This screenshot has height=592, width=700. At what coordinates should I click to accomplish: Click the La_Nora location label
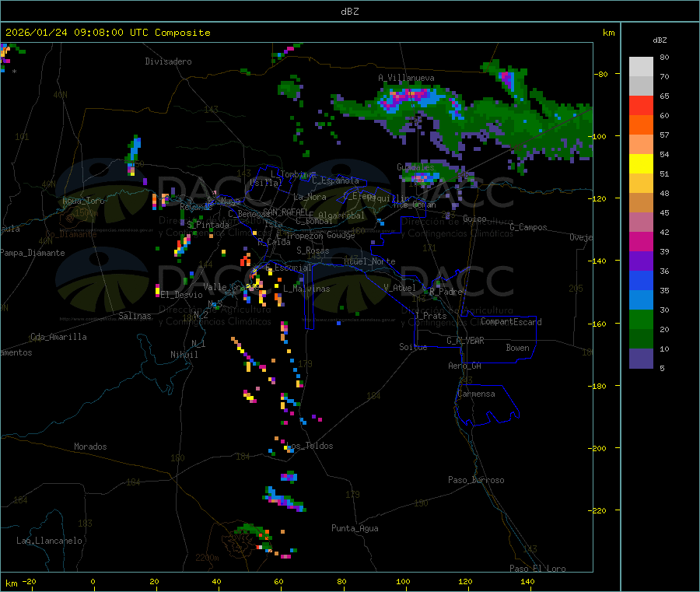pyautogui.click(x=310, y=197)
